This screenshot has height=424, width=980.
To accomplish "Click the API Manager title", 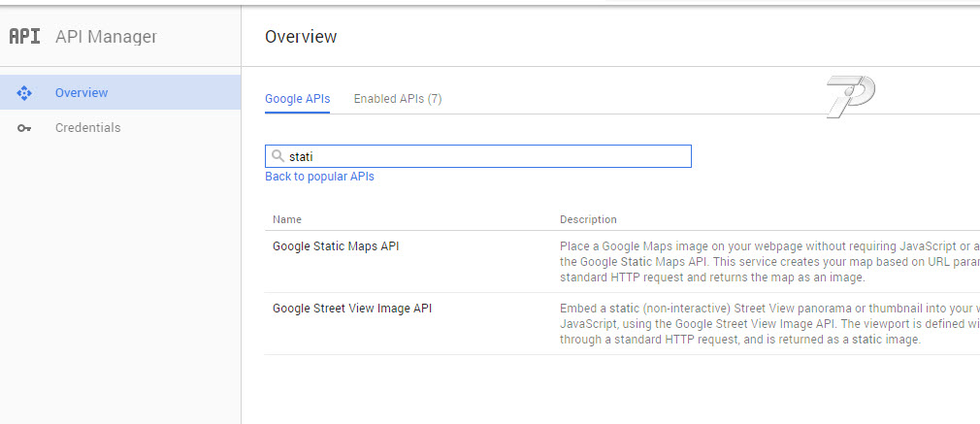I will (x=107, y=37).
